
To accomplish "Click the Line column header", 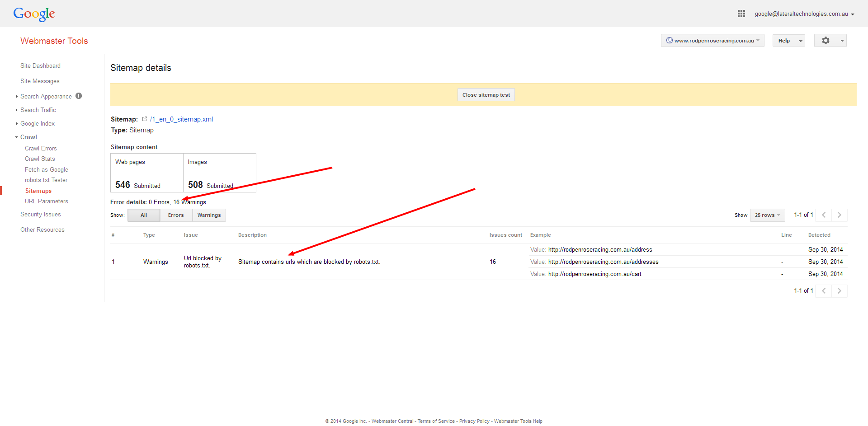I will coord(787,235).
